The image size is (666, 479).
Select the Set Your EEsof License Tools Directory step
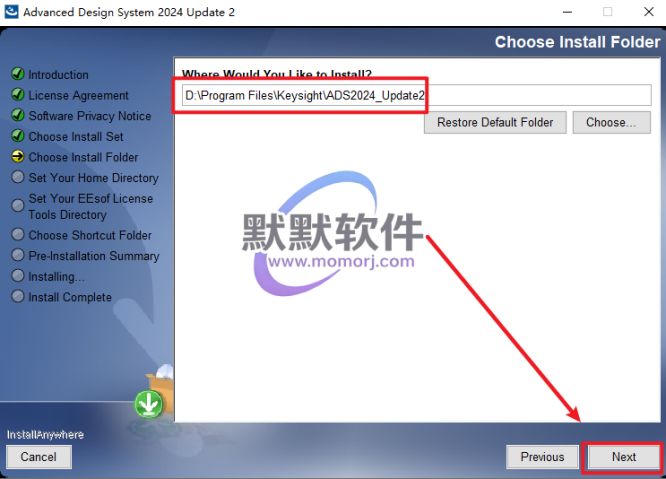click(x=90, y=206)
